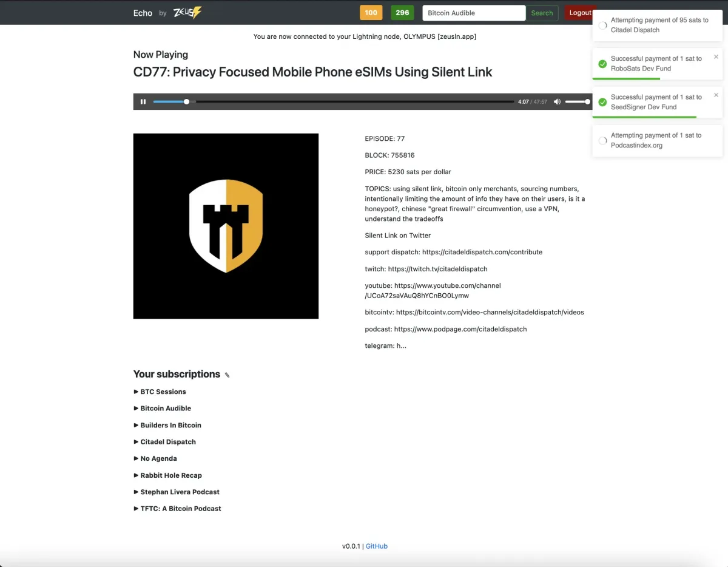Expand the Bitcoin Audible subscription
The width and height of the screenshot is (728, 567).
pyautogui.click(x=165, y=409)
